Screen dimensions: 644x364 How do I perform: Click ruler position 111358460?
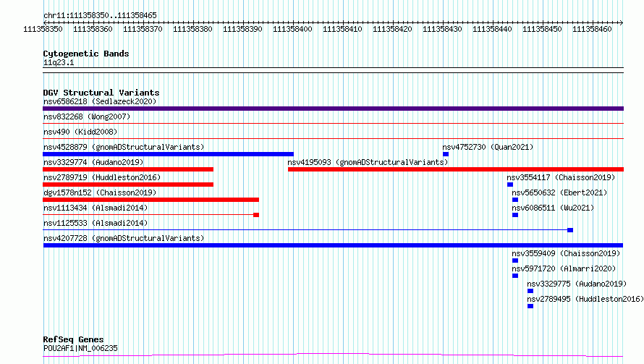[592, 29]
